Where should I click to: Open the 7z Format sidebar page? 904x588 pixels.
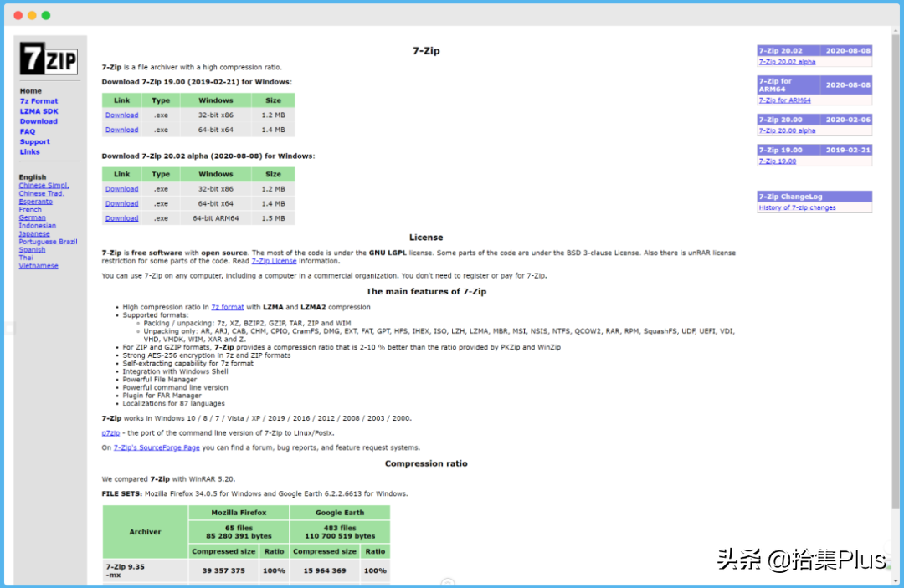pyautogui.click(x=39, y=100)
